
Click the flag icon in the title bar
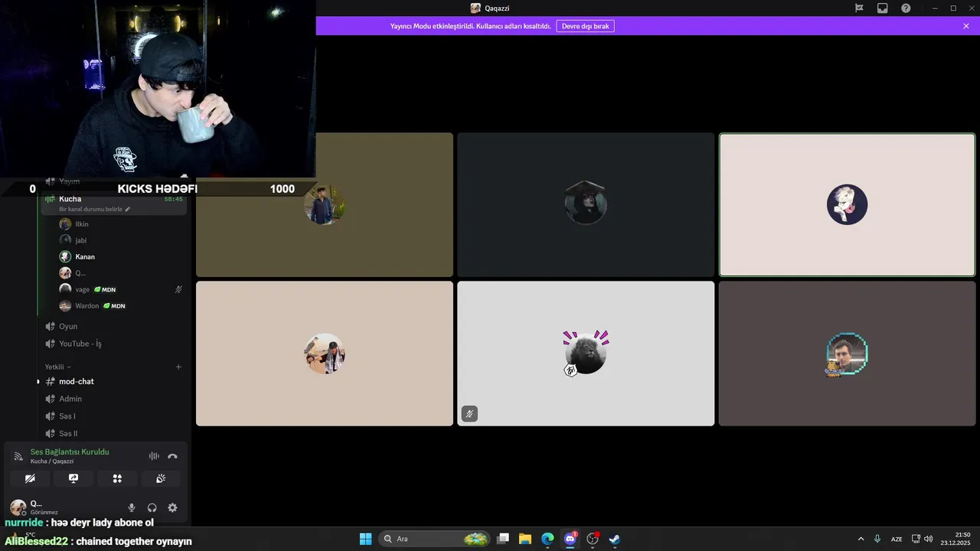(x=859, y=8)
